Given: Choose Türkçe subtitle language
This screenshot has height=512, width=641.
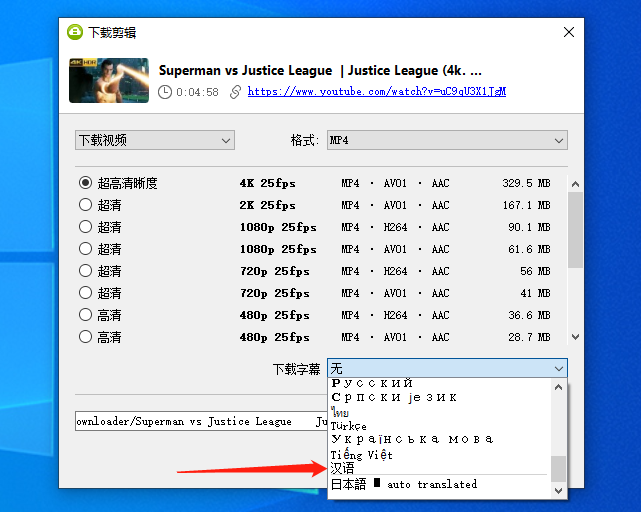Looking at the screenshot, I should click(439, 426).
